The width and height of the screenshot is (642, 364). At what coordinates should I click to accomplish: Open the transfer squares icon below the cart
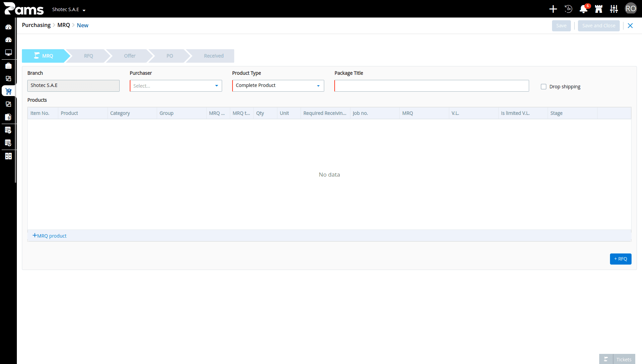pos(8,104)
